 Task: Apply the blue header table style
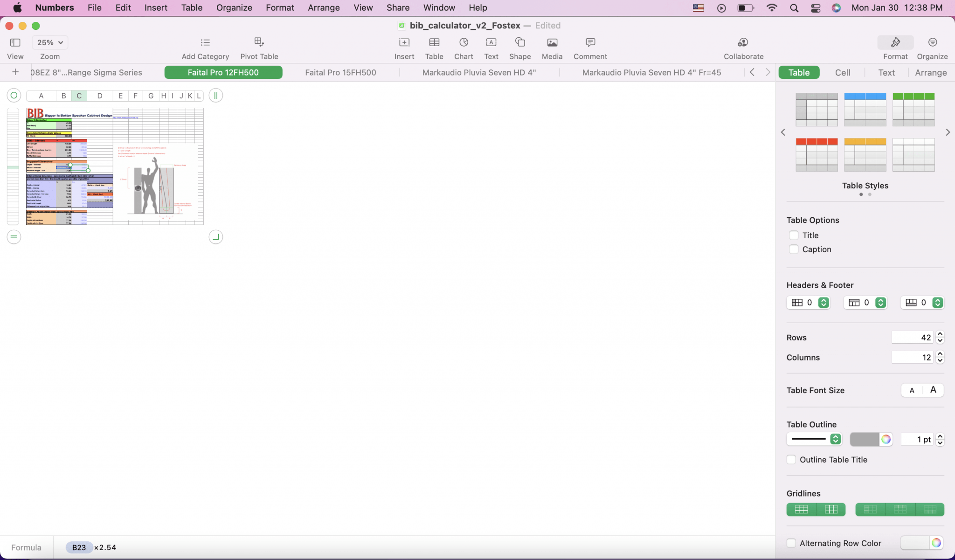(865, 110)
